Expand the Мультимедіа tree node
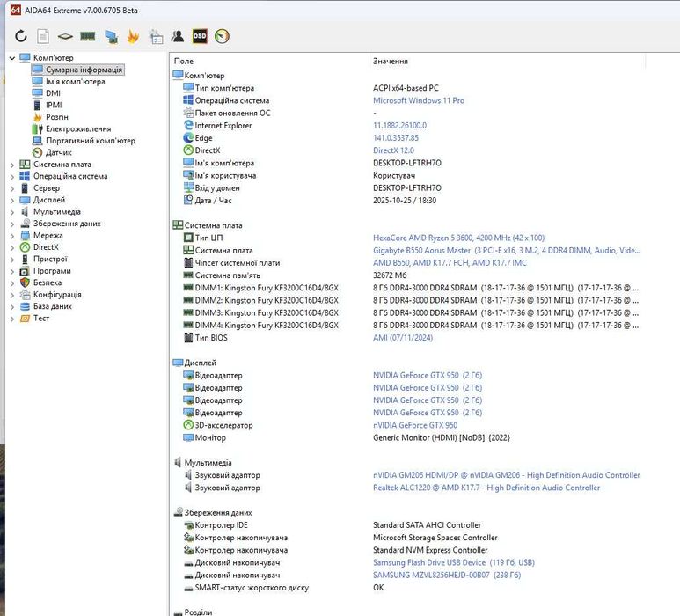Viewport: 680px width, 616px height. 12,212
